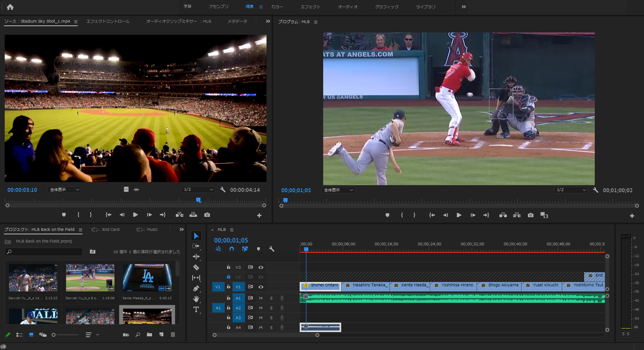
Task: Toggle V1 track output eye
Action: coord(261,287)
